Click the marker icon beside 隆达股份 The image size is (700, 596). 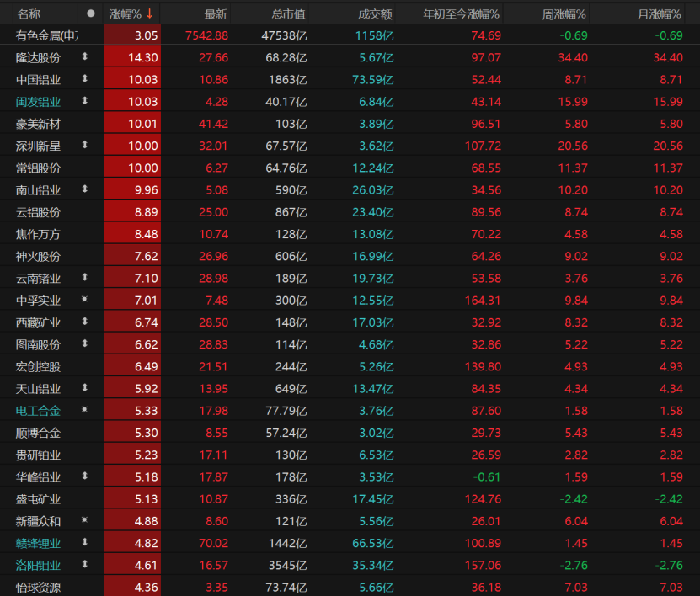[x=84, y=57]
